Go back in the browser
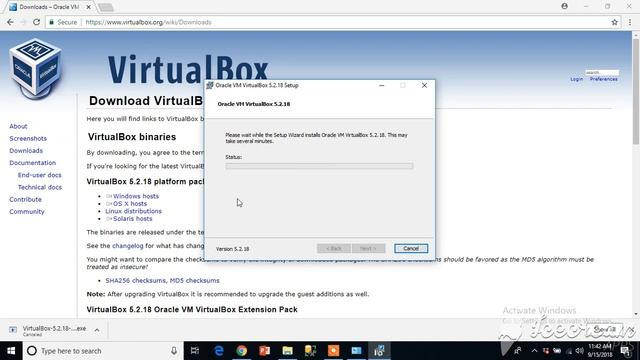 click(x=10, y=22)
